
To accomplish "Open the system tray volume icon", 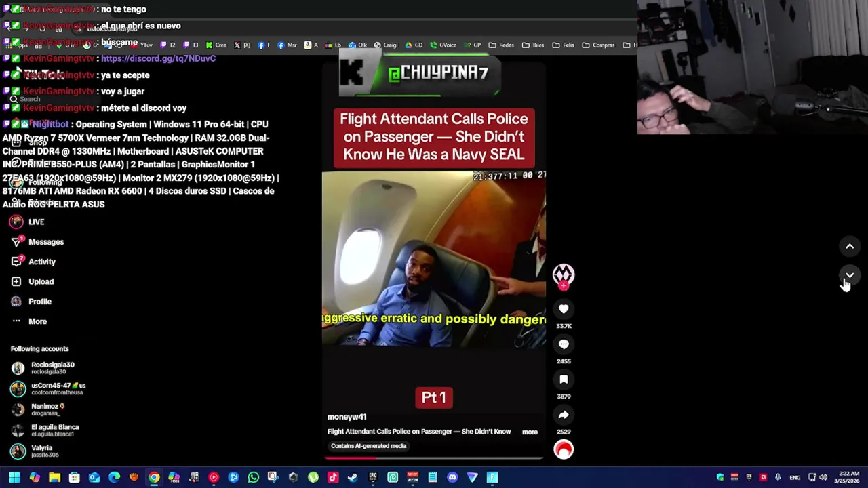I will [x=823, y=477].
